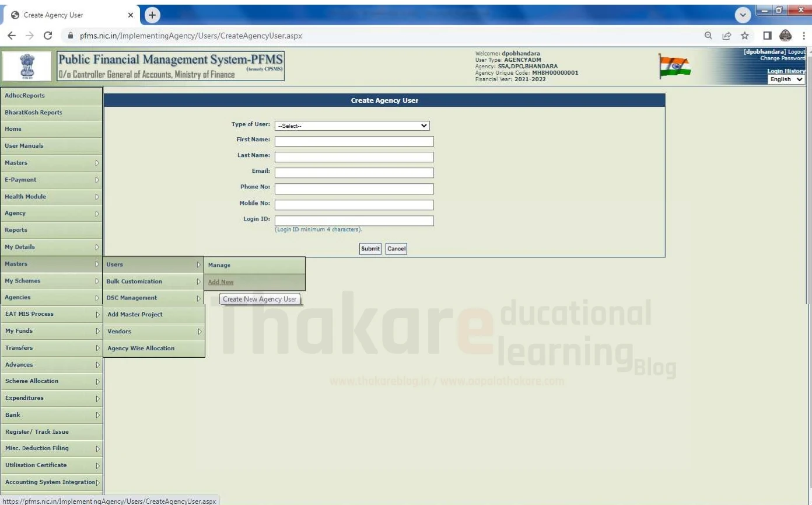
Task: Expand DSC Management submenu
Action: click(153, 298)
